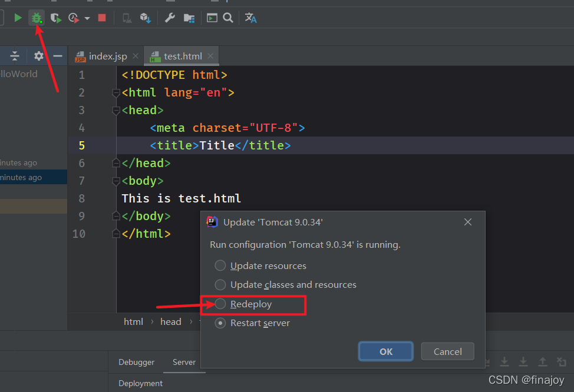Click the run to cursor icon at far right

[x=561, y=361]
